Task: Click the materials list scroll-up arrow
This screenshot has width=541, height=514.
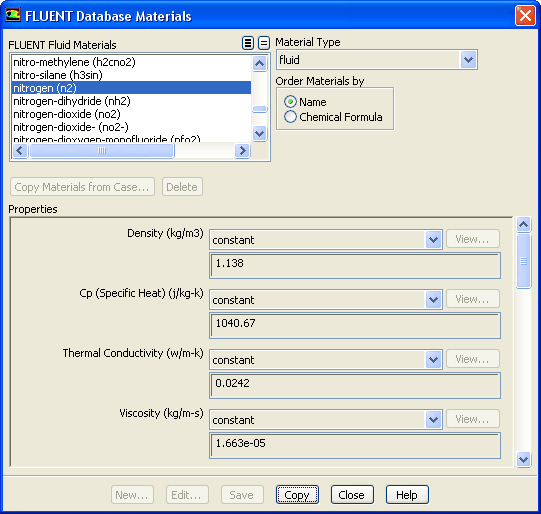Action: [x=259, y=63]
